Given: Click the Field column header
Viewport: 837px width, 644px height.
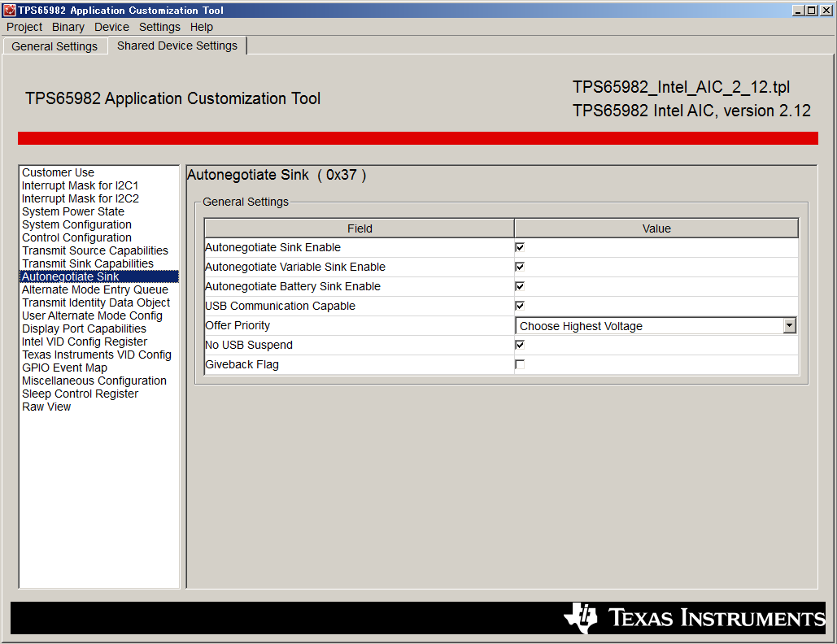Looking at the screenshot, I should click(360, 228).
